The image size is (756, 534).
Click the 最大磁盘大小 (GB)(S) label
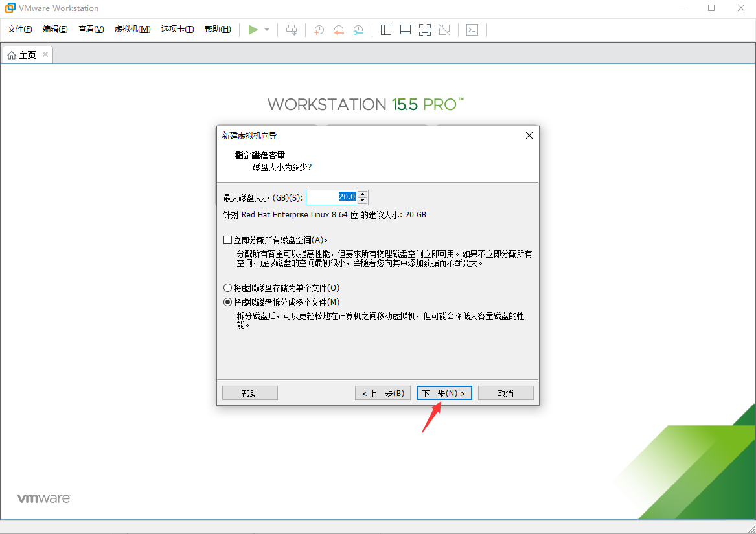[x=263, y=198]
